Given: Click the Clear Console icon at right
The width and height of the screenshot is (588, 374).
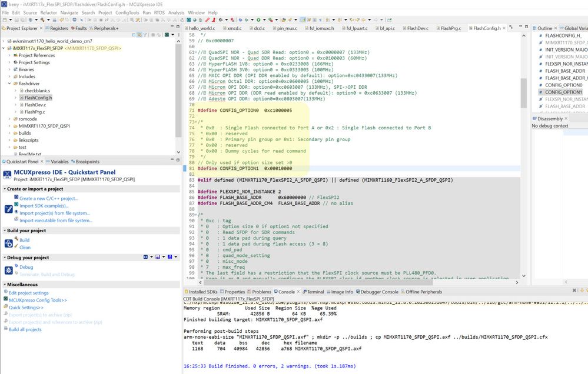Looking at the screenshot, I should (574, 290).
